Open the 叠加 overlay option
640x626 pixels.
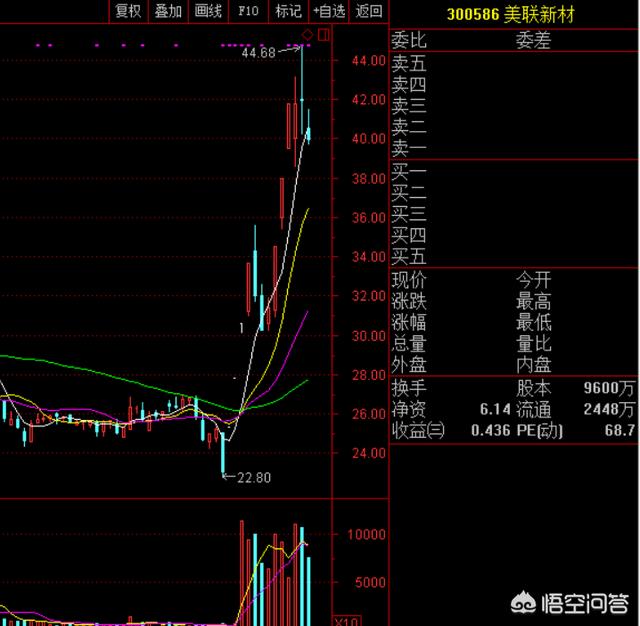168,11
